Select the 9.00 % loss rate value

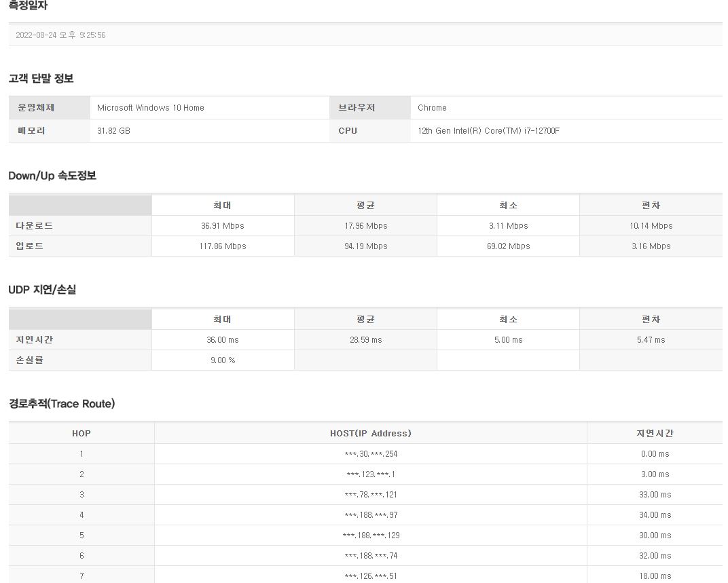pos(222,360)
